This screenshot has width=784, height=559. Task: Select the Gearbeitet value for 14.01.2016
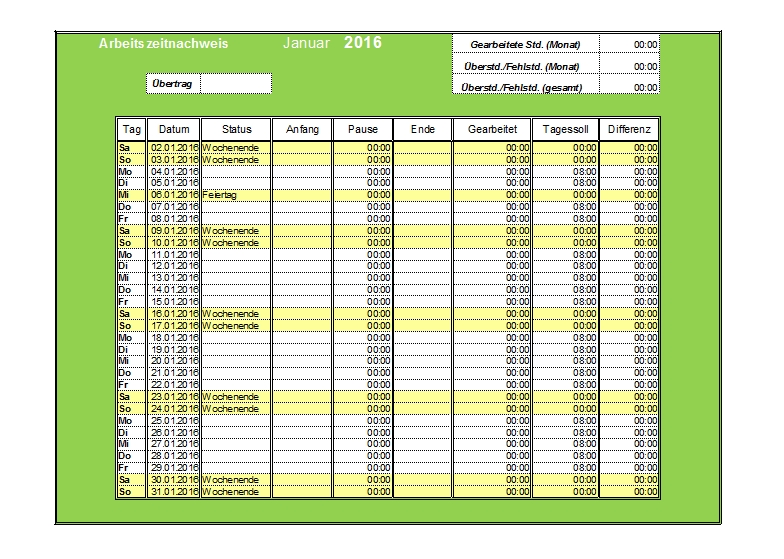[492, 290]
